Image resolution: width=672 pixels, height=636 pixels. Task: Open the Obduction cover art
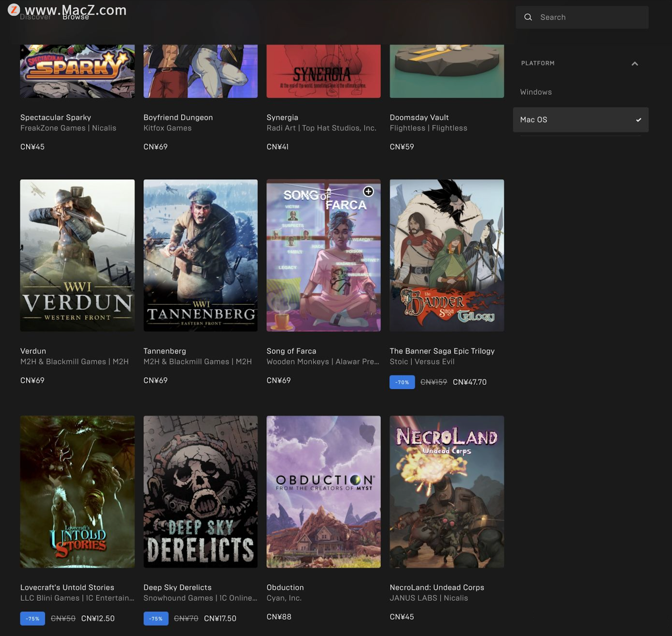[x=323, y=492]
